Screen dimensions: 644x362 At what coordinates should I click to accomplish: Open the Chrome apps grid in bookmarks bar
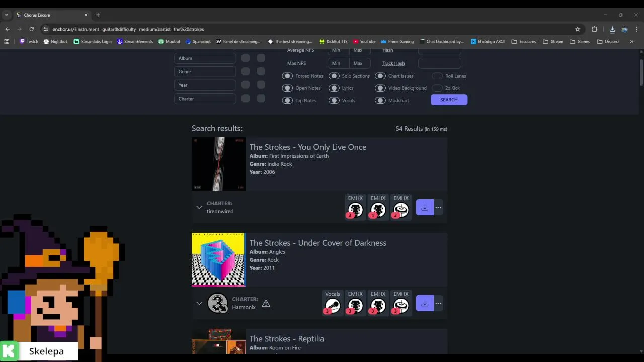[7, 42]
